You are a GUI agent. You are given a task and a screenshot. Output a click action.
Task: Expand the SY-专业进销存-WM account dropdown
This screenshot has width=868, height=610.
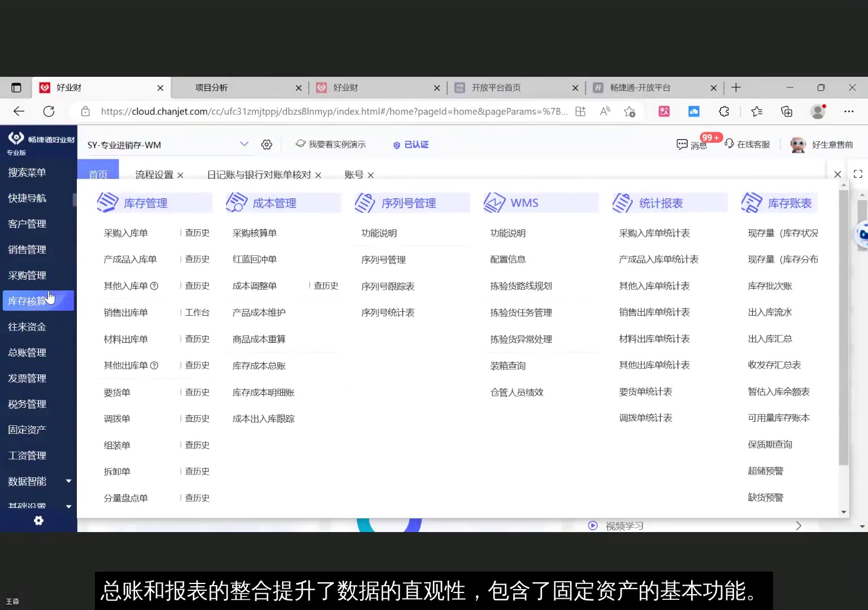(244, 143)
